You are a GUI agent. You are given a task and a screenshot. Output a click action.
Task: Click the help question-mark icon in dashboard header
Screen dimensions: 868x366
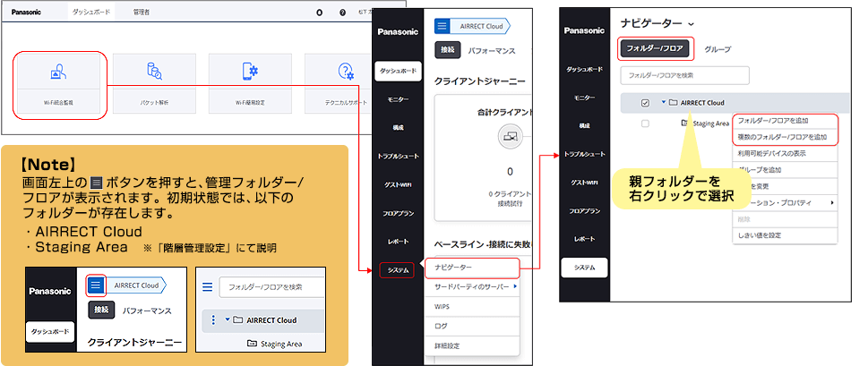click(x=343, y=13)
